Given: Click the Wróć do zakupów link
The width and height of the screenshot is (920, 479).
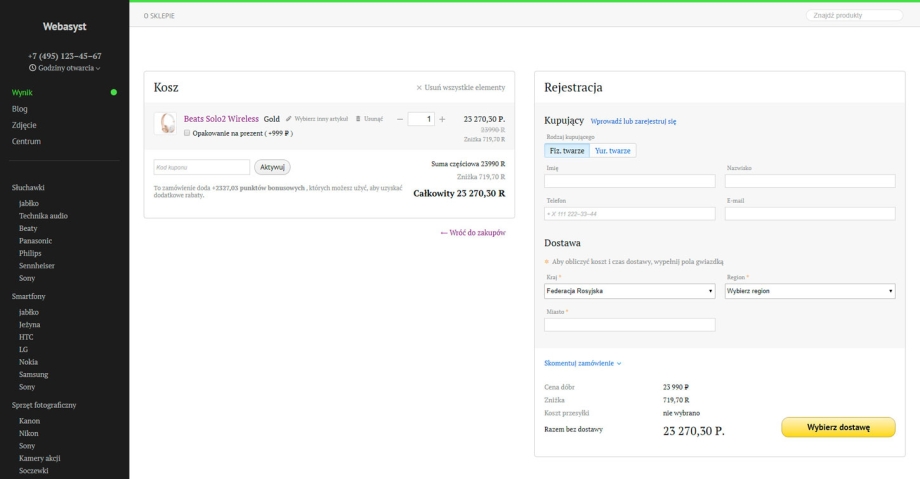Looking at the screenshot, I should (472, 232).
